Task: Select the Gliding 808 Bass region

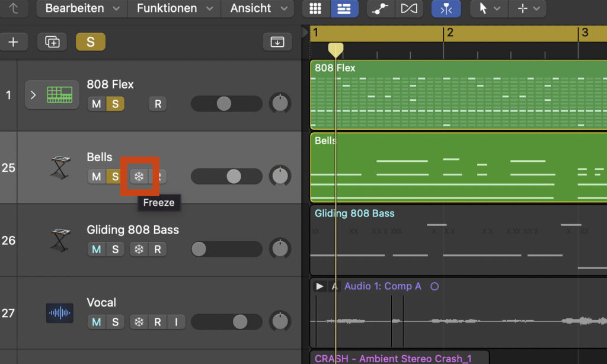Action: coord(458,240)
